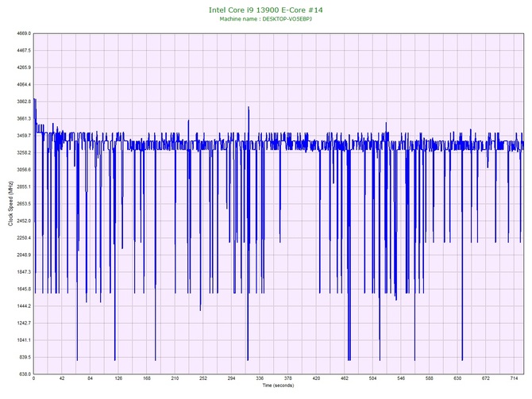The height and width of the screenshot is (399, 532).
Task: Click the 630 tick on the time axis
Action: (457, 378)
